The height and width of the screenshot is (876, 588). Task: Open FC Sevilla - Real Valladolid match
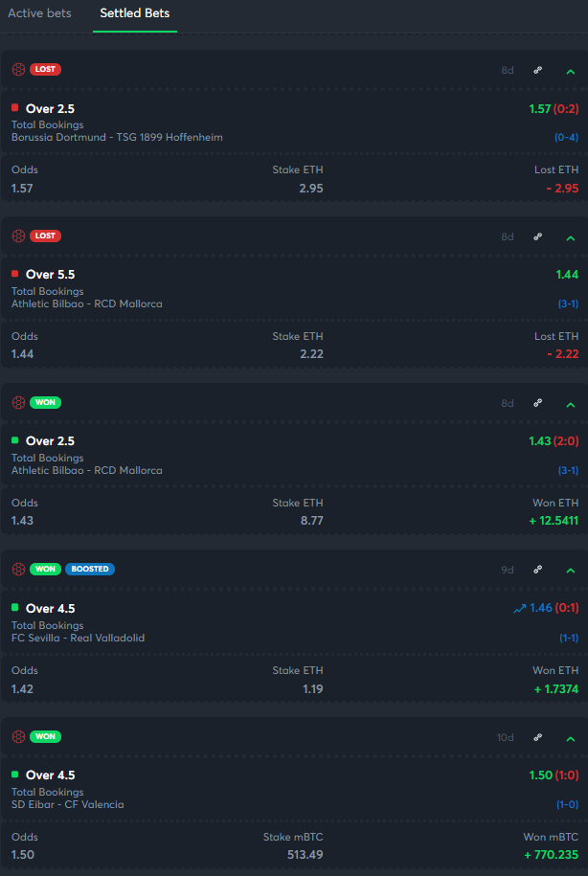click(79, 638)
